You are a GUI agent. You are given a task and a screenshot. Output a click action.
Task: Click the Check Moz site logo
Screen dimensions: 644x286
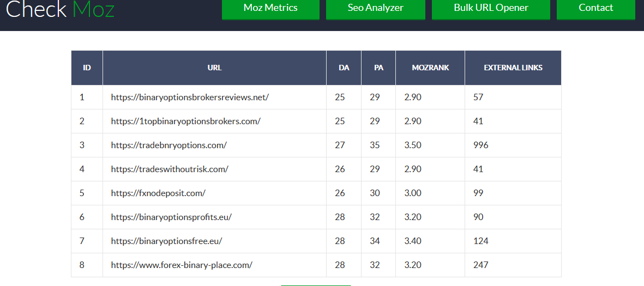[60, 9]
